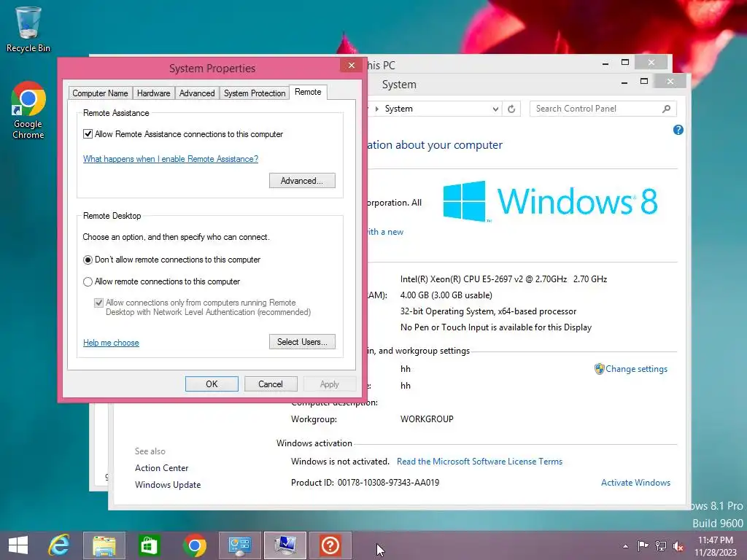Open Read the Microsoft Software License Terms
The width and height of the screenshot is (747, 560).
[x=479, y=461]
